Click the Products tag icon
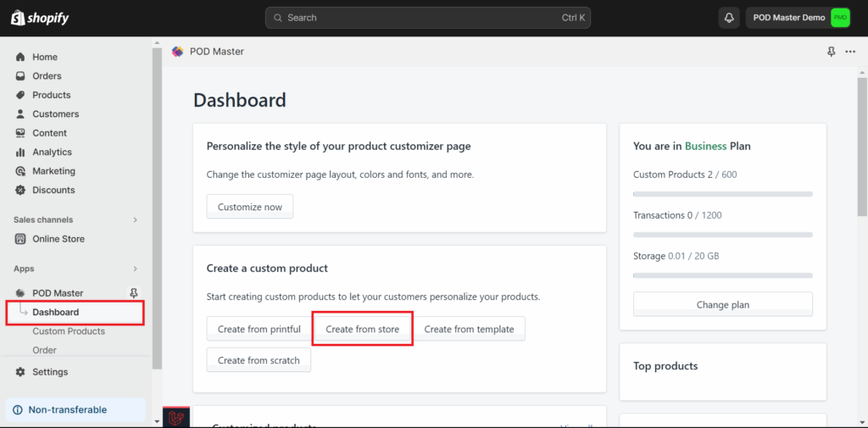The height and width of the screenshot is (428, 868). 20,95
